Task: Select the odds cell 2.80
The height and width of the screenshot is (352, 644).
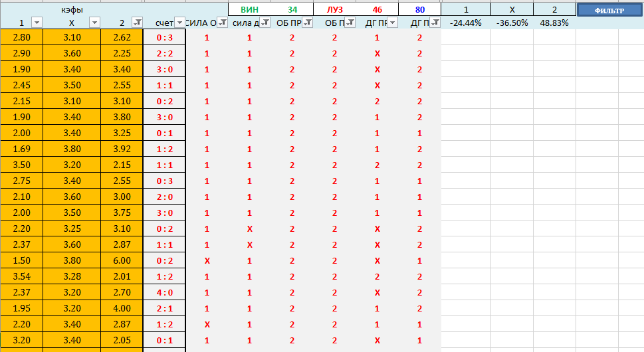Action: tap(22, 37)
